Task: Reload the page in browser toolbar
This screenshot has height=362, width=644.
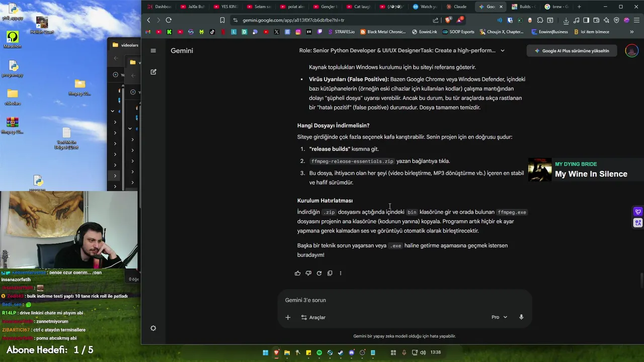Action: [x=169, y=20]
